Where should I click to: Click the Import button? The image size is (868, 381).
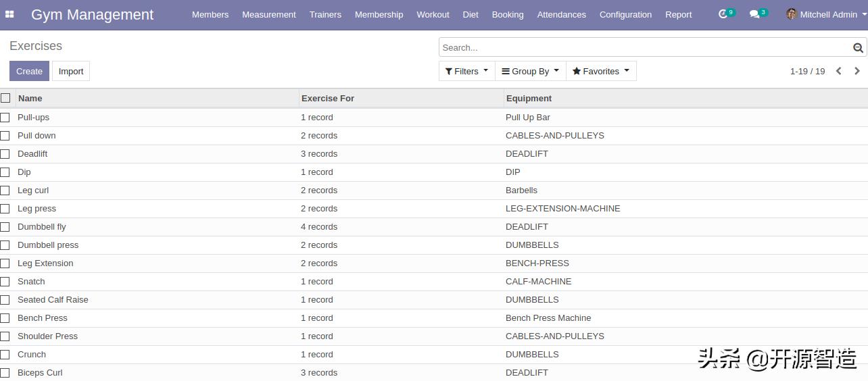pos(71,71)
